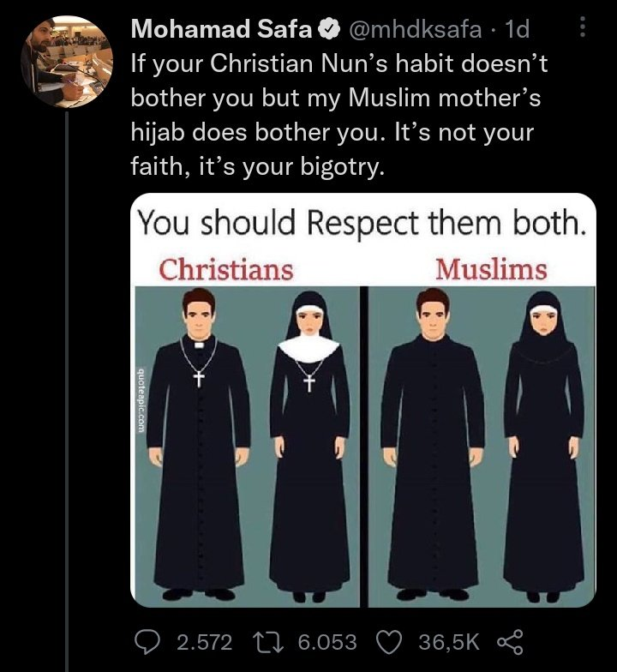The height and width of the screenshot is (672, 617).
Task: View the 6.053 retweets count
Action: point(327,642)
